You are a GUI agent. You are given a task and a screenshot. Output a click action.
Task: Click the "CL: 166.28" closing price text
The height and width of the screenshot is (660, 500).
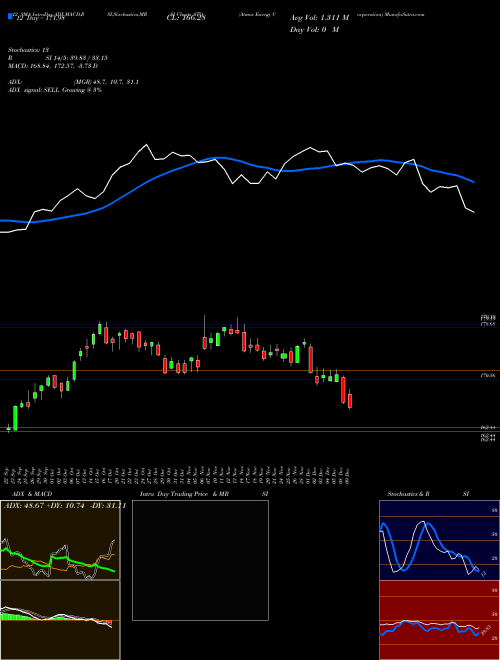(186, 18)
